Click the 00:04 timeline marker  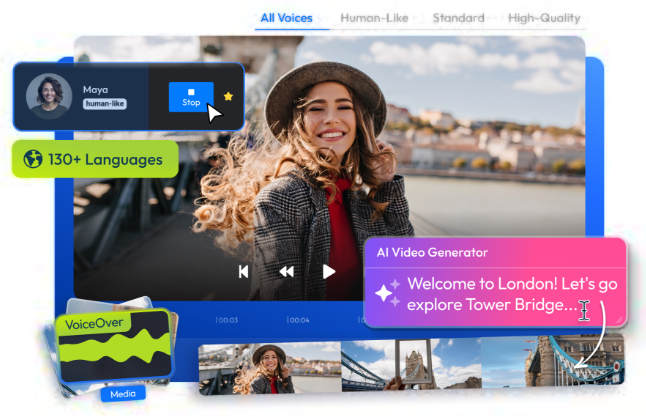297,320
